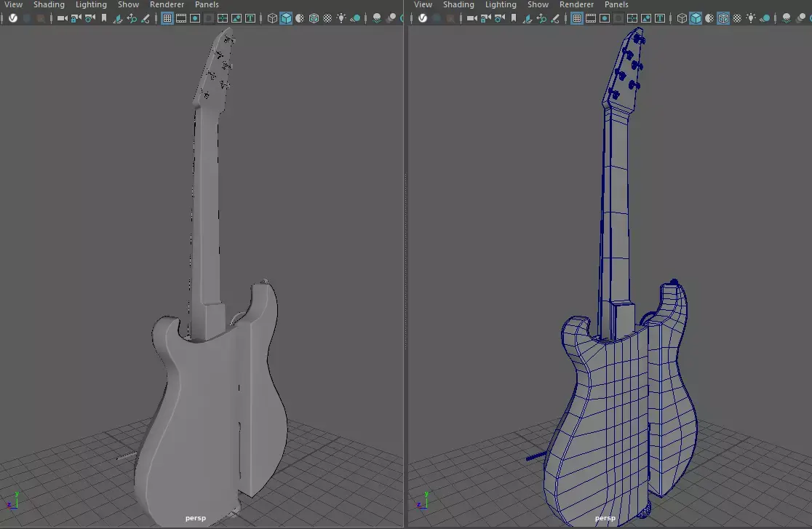Click Textured checker icon in left panel
Screen dimensions: 812x529
click(327, 18)
